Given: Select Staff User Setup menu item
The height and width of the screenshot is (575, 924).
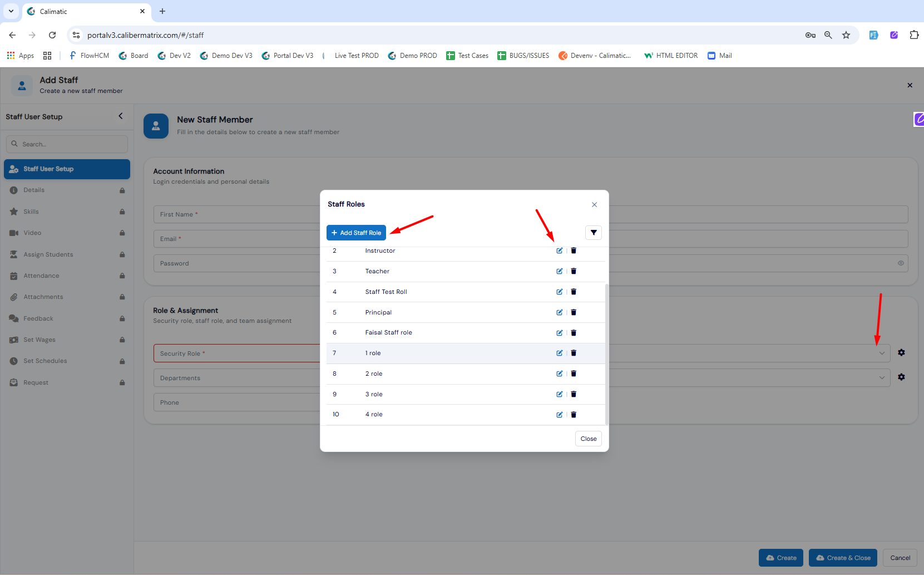Looking at the screenshot, I should (67, 169).
